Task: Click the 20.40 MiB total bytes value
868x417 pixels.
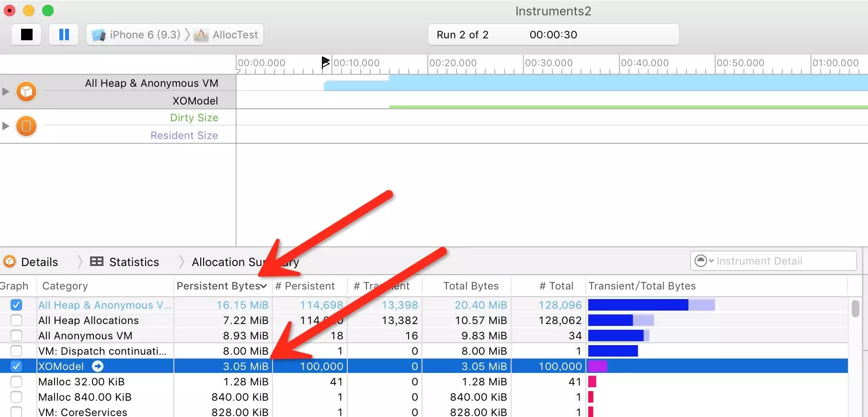Action: (481, 305)
